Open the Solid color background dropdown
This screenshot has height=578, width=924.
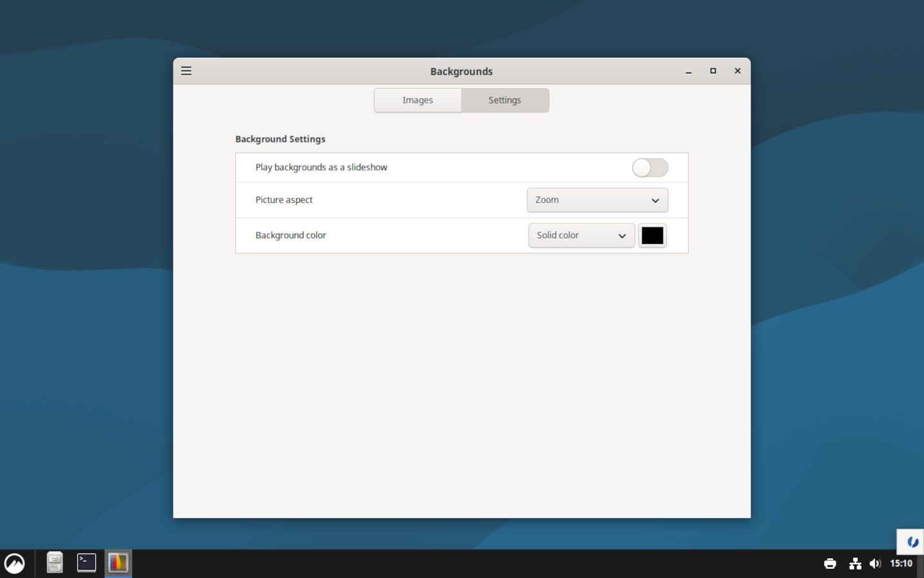point(581,236)
